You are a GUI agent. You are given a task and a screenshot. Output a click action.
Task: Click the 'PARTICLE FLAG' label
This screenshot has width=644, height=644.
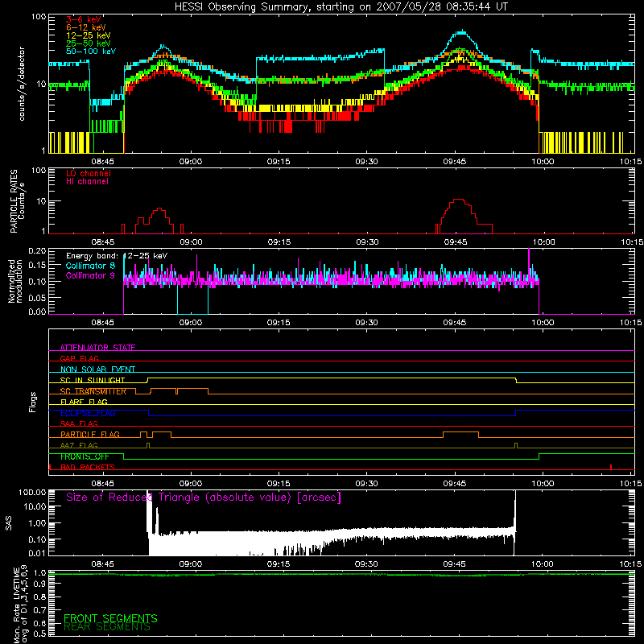point(90,434)
